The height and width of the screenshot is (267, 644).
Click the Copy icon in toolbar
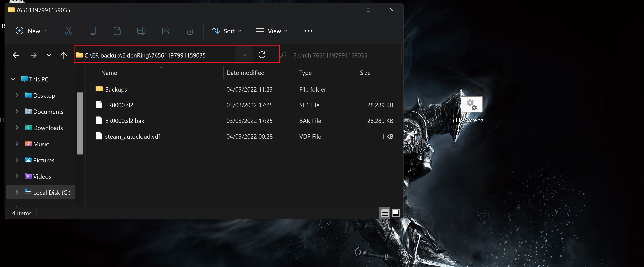[93, 31]
